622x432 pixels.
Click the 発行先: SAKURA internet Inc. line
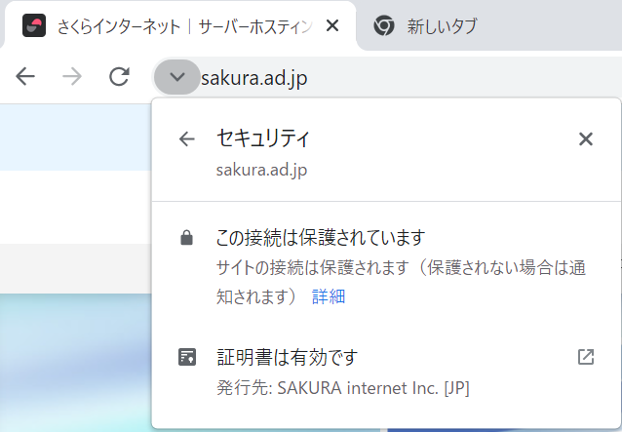tap(343, 387)
